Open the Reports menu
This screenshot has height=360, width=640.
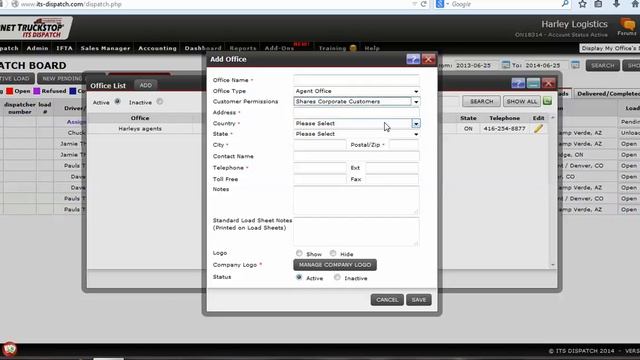pyautogui.click(x=242, y=48)
